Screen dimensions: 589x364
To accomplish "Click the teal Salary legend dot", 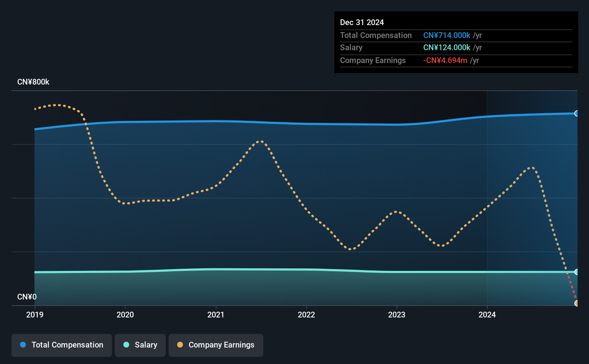I will (x=126, y=345).
